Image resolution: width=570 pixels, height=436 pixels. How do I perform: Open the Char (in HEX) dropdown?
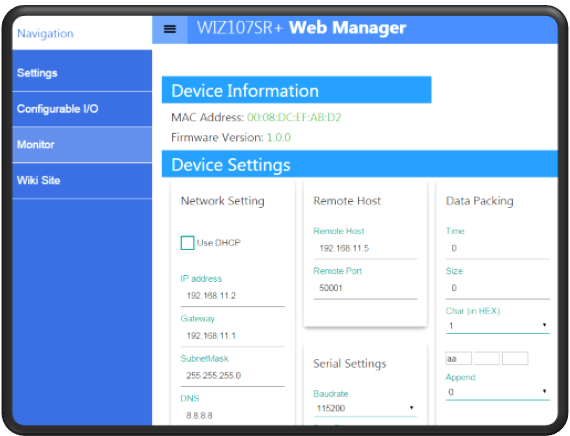(498, 325)
